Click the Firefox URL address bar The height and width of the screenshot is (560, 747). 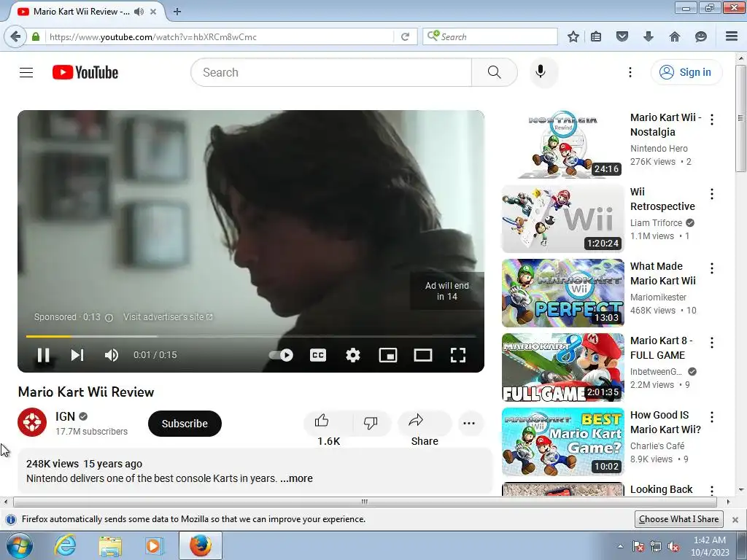[219, 36]
